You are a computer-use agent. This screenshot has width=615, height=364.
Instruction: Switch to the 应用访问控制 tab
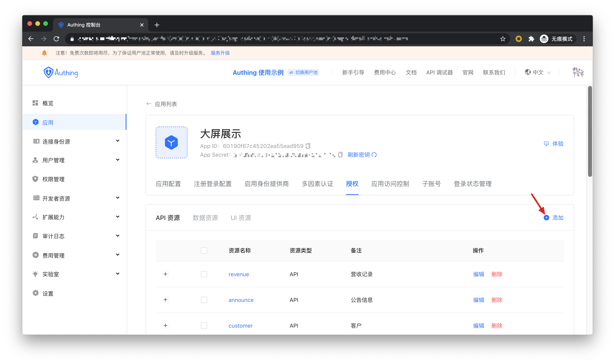coord(390,184)
